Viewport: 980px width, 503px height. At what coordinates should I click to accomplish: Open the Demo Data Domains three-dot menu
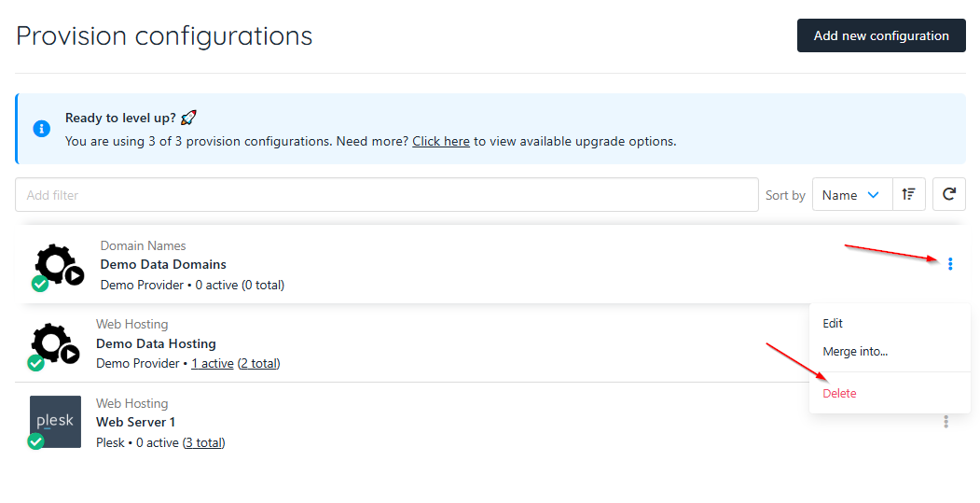tap(950, 264)
